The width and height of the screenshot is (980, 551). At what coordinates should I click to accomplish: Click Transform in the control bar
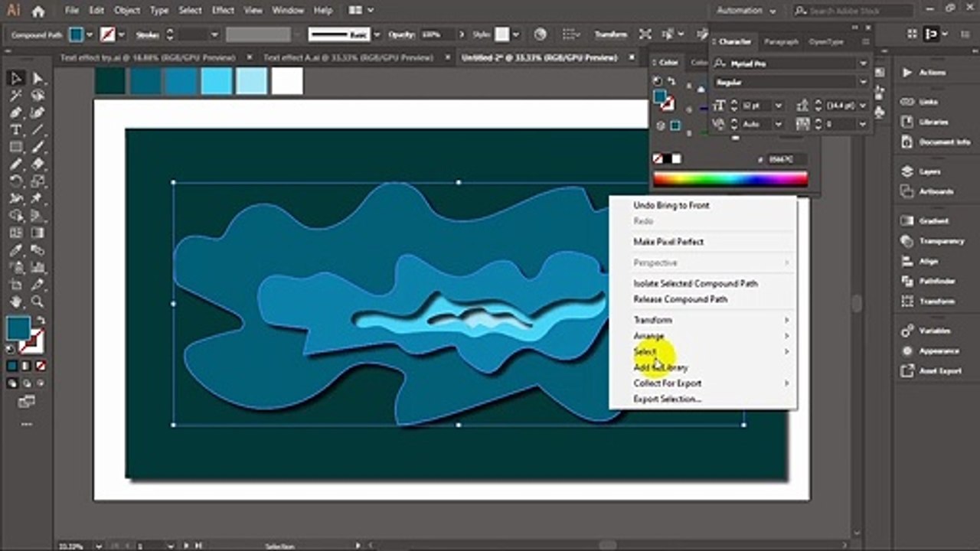coord(611,34)
